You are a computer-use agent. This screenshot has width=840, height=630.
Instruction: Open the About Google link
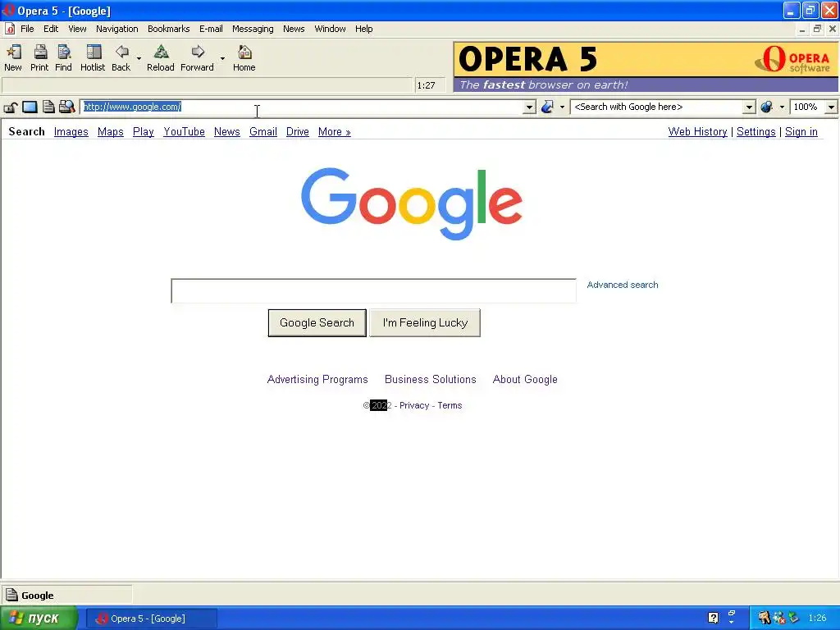coord(525,379)
